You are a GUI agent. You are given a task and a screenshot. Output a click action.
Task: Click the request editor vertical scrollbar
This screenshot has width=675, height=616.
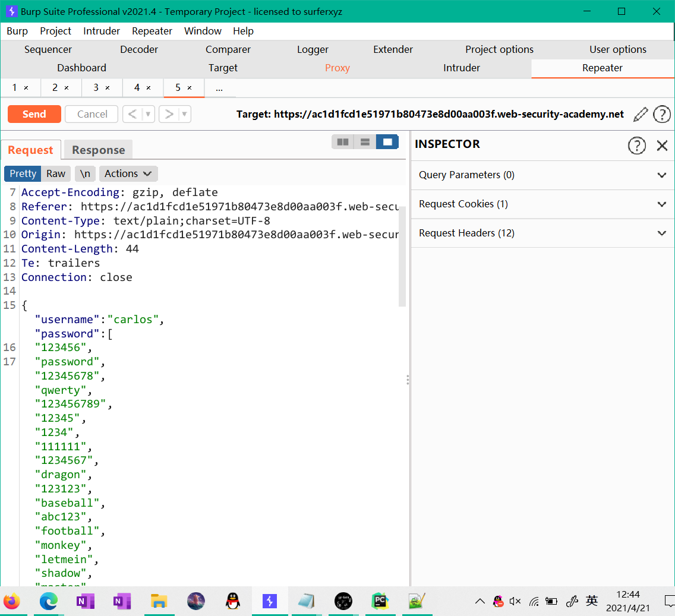(402, 256)
